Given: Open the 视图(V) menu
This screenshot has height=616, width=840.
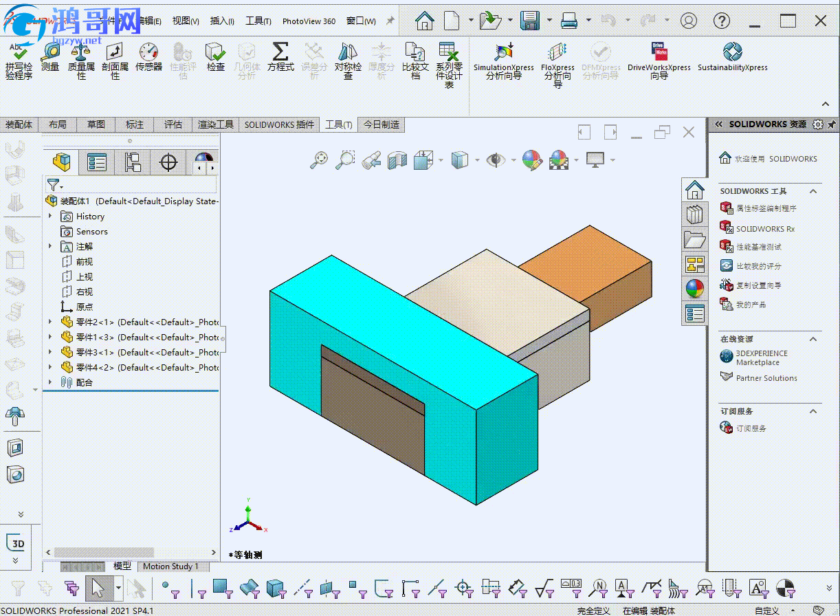Looking at the screenshot, I should coord(186,21).
